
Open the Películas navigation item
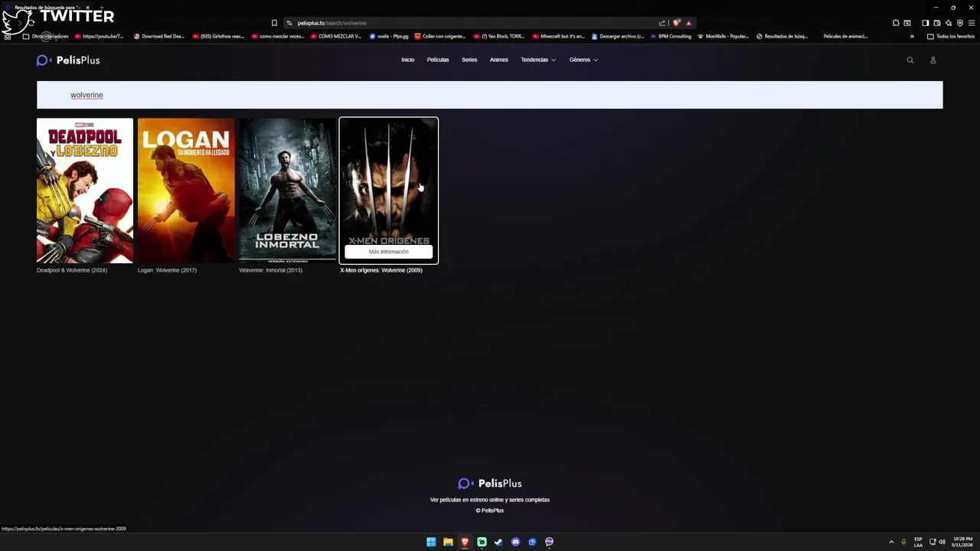[438, 60]
